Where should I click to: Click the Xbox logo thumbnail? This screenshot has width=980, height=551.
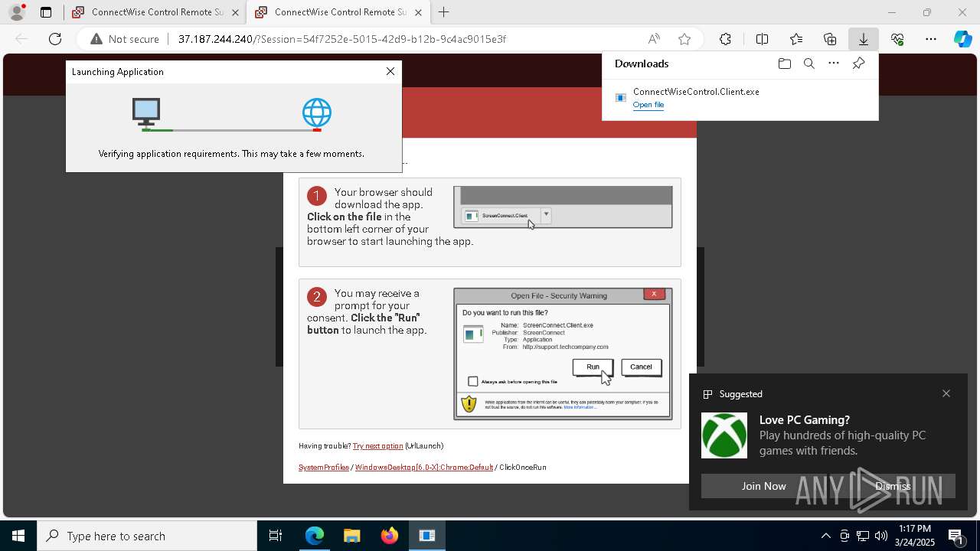pos(724,435)
